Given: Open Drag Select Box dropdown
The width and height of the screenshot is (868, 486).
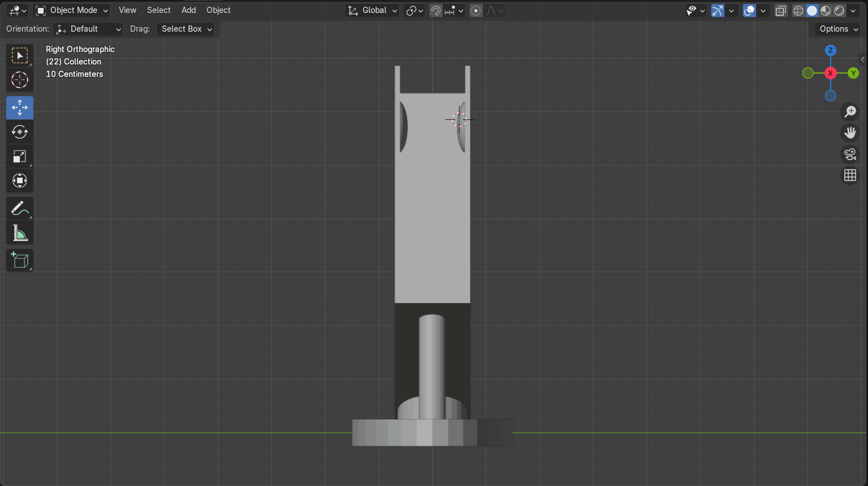Looking at the screenshot, I should point(186,29).
